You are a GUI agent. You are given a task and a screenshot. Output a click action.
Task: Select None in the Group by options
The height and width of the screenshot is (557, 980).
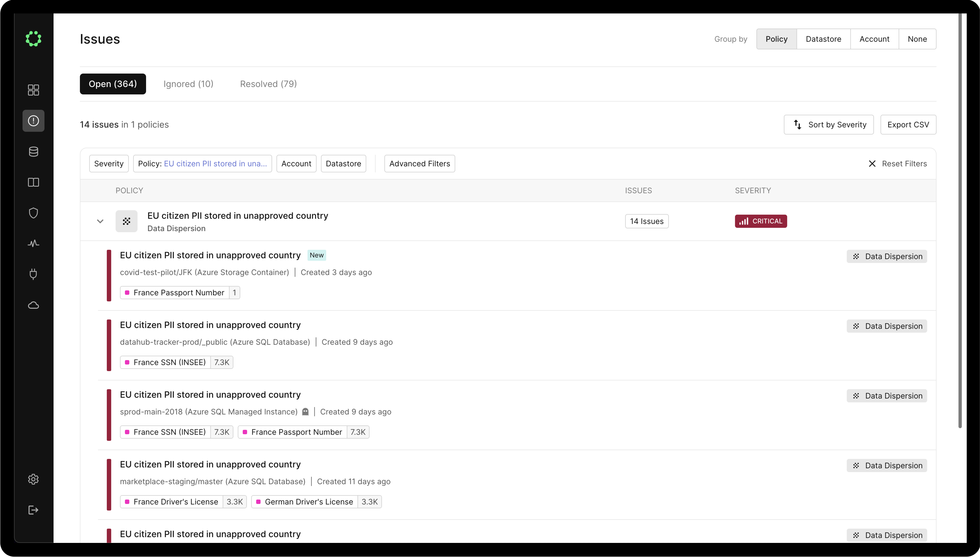click(918, 39)
